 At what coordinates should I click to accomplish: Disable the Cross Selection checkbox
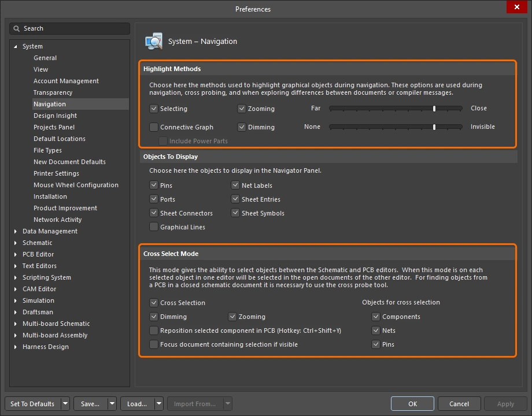[154, 302]
